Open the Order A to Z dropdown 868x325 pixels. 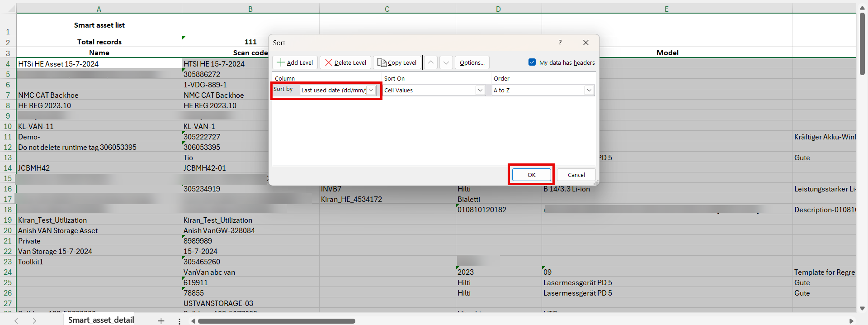[x=589, y=90]
